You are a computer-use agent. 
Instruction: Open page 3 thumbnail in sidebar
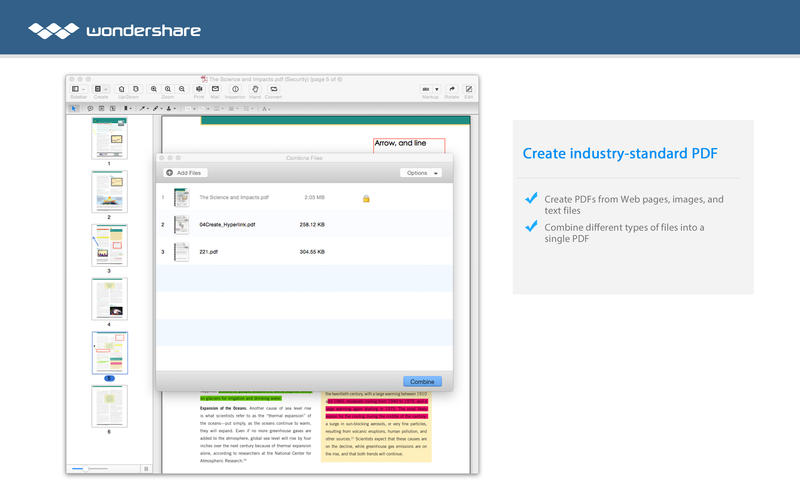click(x=109, y=244)
